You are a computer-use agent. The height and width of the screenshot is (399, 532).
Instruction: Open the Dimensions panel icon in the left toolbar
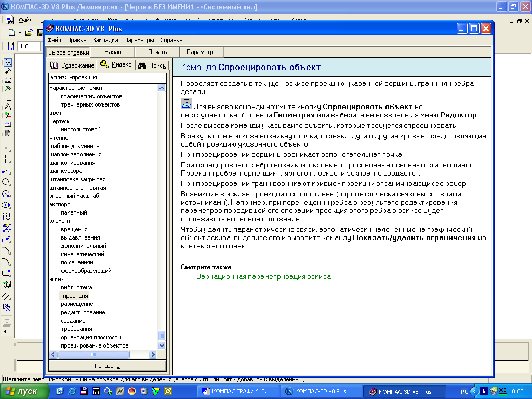pyautogui.click(x=7, y=71)
